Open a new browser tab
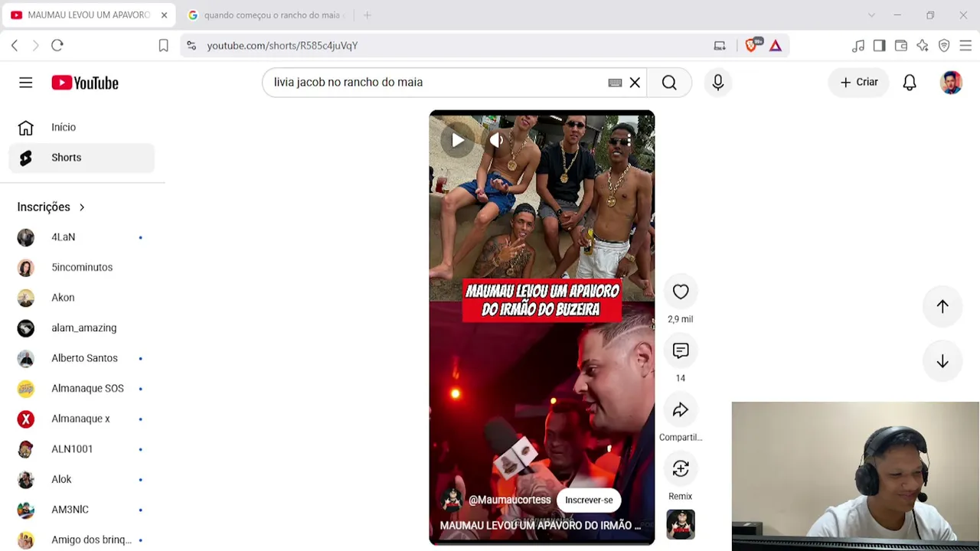The image size is (980, 551). [x=367, y=15]
